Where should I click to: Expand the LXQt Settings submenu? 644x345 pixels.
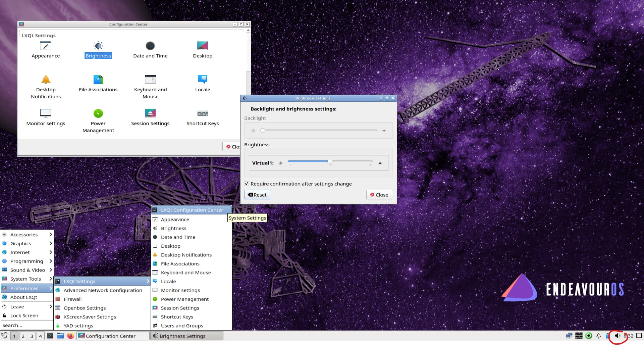(102, 281)
